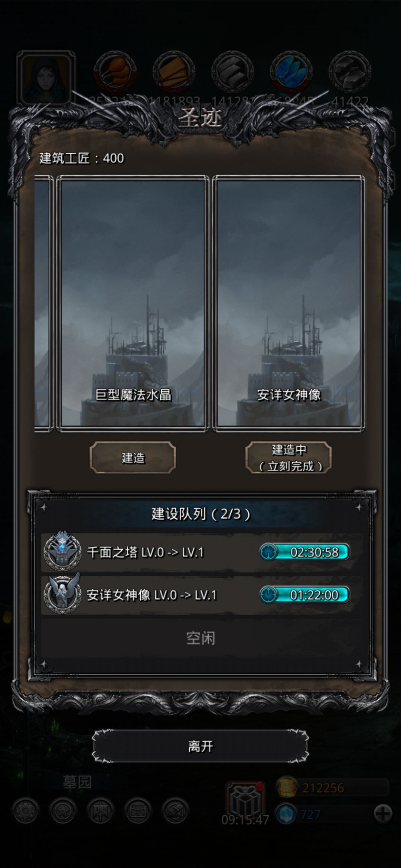
Task: Speed up the 02:30:58 timer bar
Action: [304, 552]
